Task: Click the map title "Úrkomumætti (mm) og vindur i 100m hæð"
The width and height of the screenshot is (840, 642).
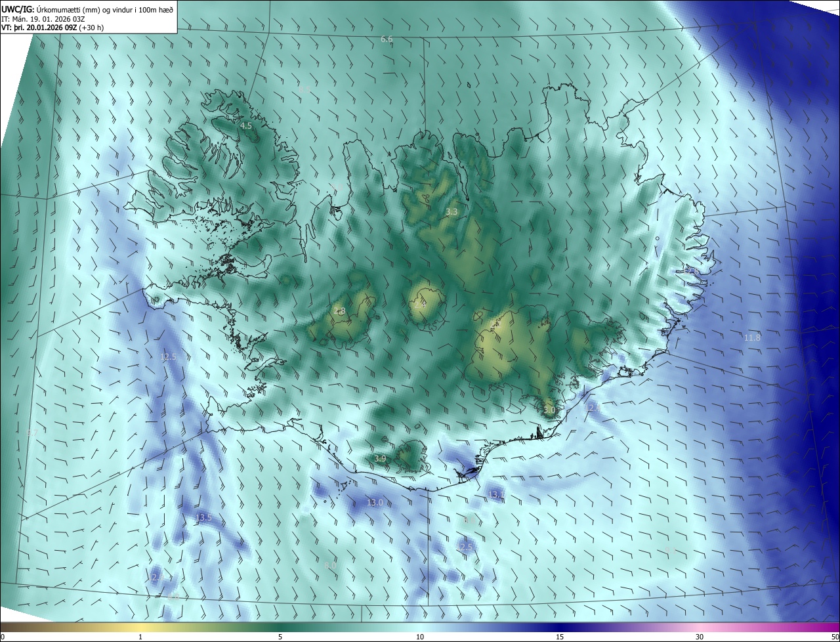Action: pyautogui.click(x=105, y=9)
